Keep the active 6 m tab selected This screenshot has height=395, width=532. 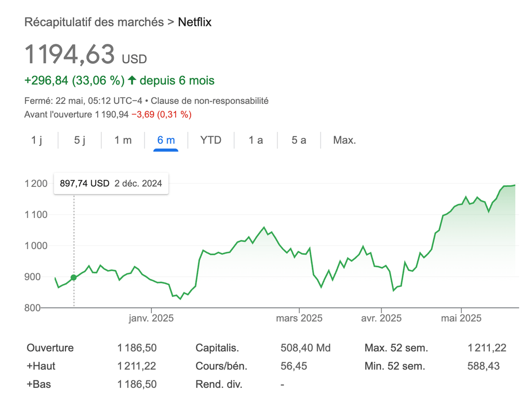pyautogui.click(x=165, y=140)
